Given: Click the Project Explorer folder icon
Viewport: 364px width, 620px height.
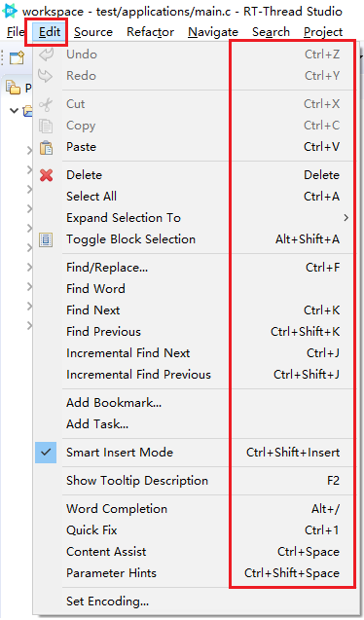Looking at the screenshot, I should click(13, 87).
